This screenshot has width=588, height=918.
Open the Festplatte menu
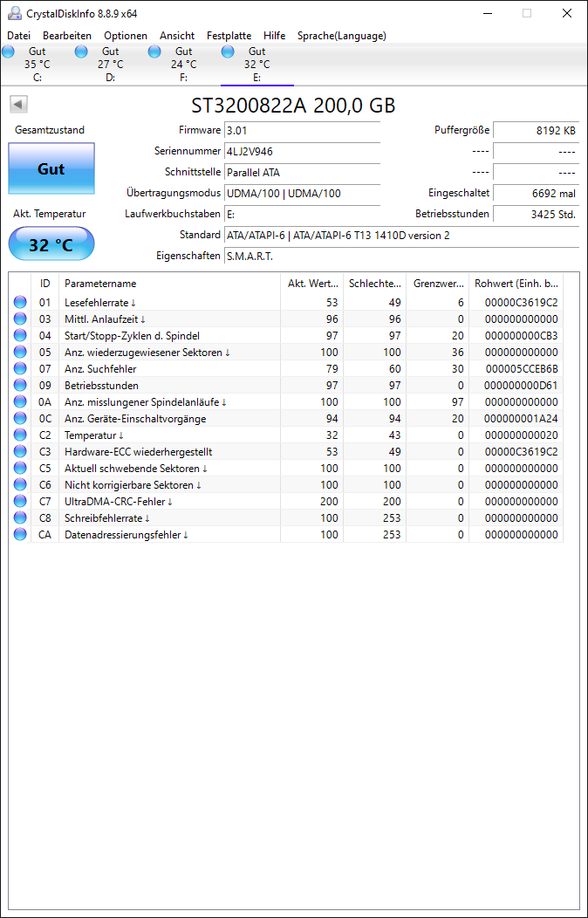click(x=229, y=36)
